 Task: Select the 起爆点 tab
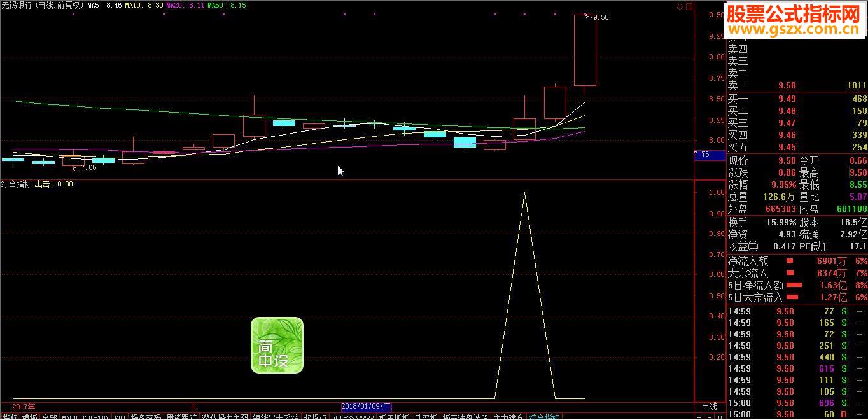coord(316,417)
